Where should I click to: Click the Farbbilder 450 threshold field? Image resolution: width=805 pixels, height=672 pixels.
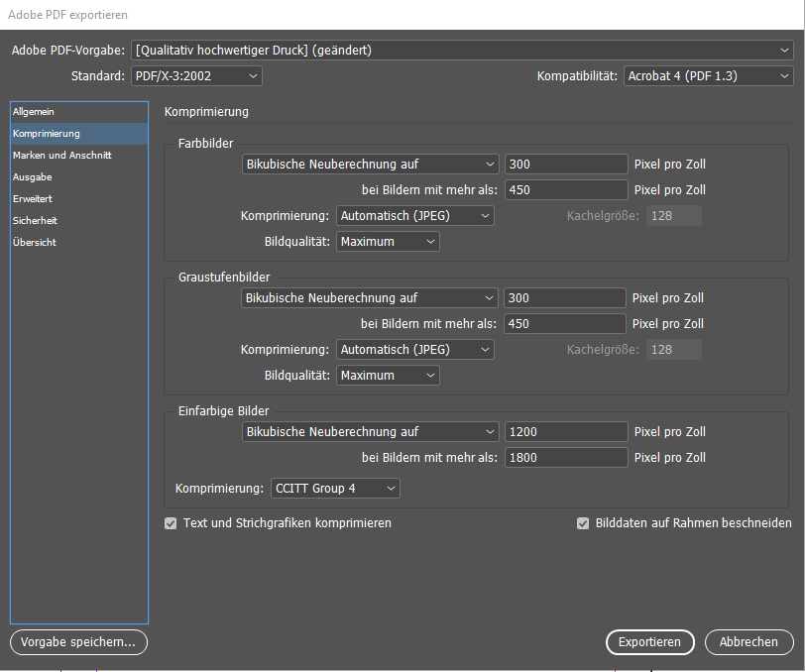(x=566, y=190)
